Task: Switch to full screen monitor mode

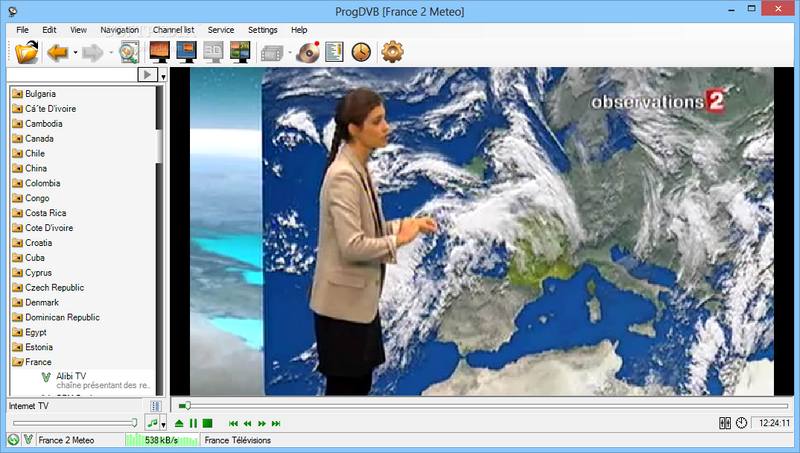Action: point(160,52)
